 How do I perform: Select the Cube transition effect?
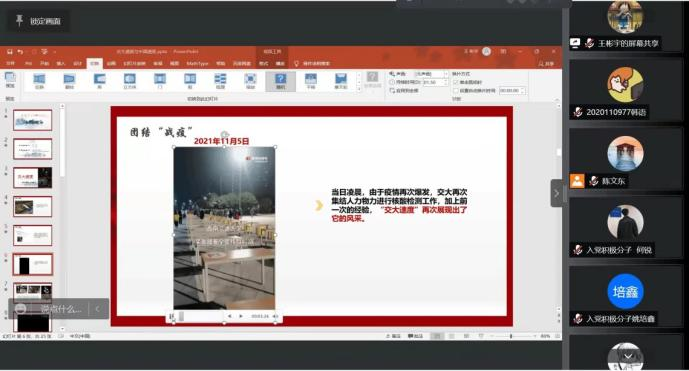[x=130, y=81]
